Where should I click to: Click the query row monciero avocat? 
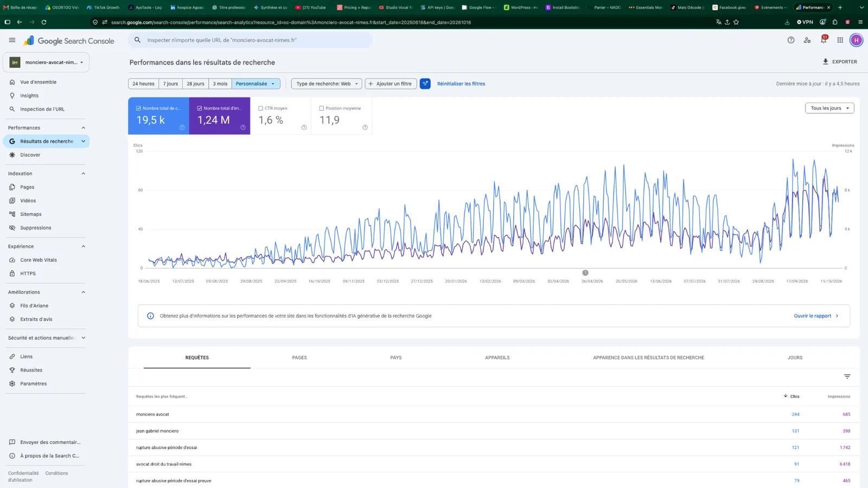pos(494,414)
